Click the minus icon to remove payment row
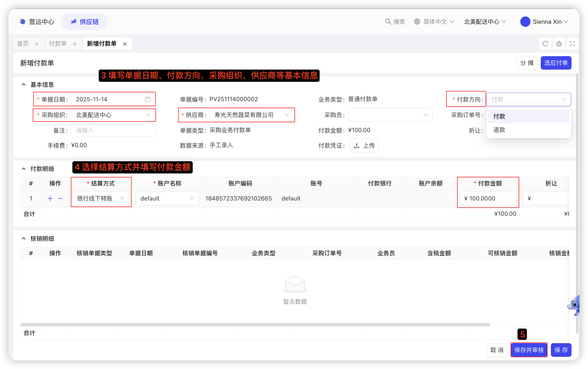The width and height of the screenshot is (588, 369). 60,198
